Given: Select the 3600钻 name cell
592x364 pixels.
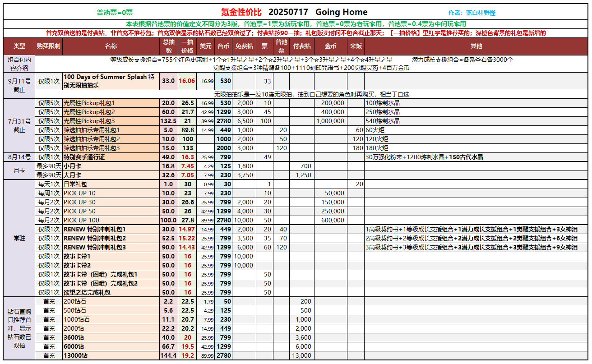Looking at the screenshot, I should pos(111,337).
